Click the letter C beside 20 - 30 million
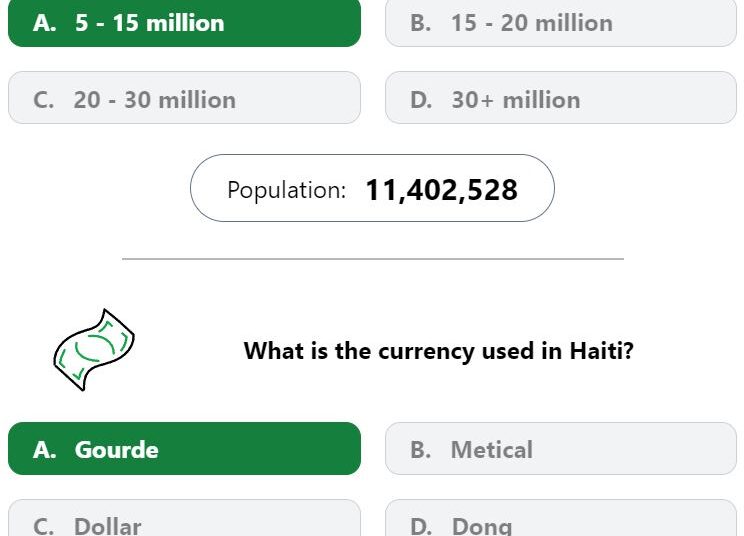Screen dimensions: 744x536 click(x=44, y=100)
